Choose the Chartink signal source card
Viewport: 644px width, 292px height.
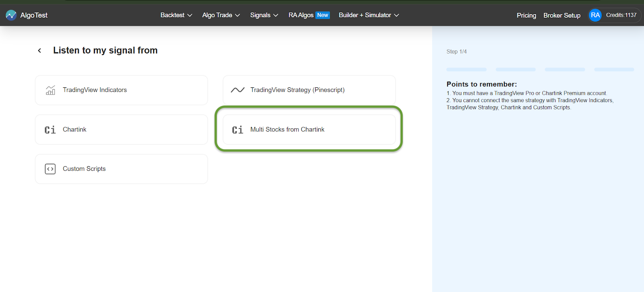coord(122,130)
